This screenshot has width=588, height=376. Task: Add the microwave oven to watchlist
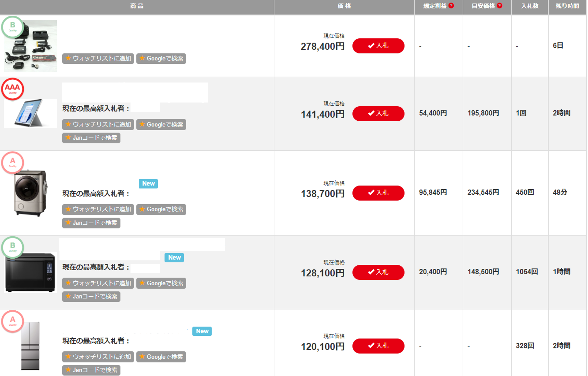tap(98, 283)
